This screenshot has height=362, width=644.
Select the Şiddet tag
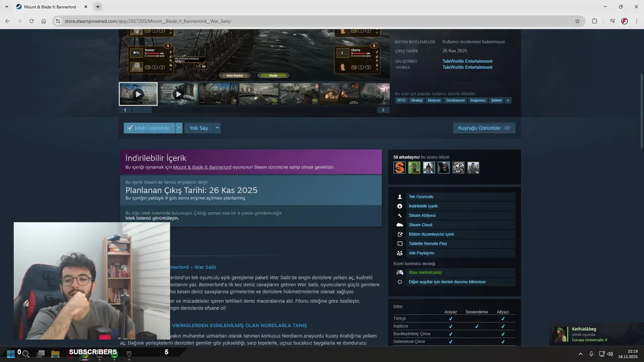497,100
